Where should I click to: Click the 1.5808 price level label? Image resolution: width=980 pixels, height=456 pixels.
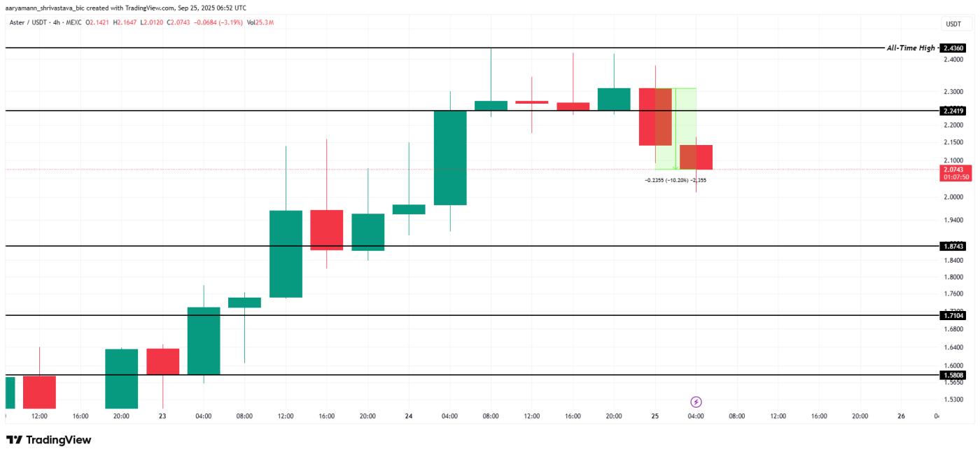[953, 375]
